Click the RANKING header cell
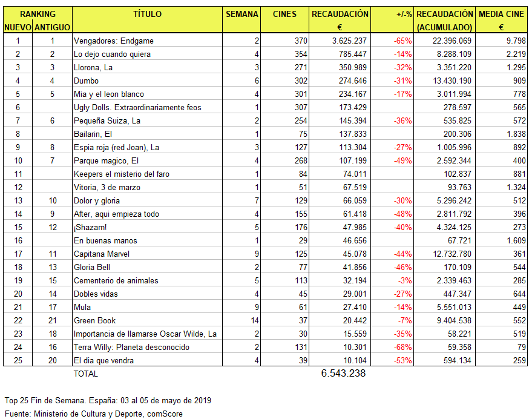532x419 pixels. tap(37, 14)
